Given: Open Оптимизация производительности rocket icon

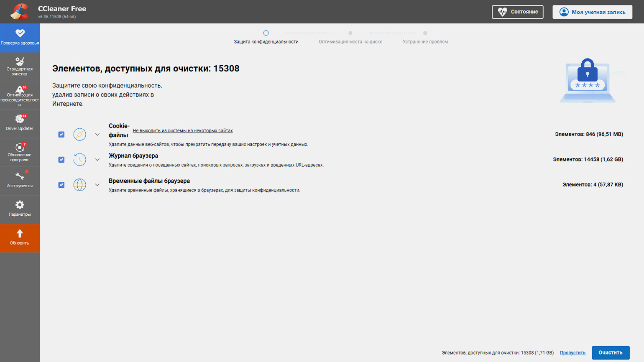Looking at the screenshot, I should 20,89.
